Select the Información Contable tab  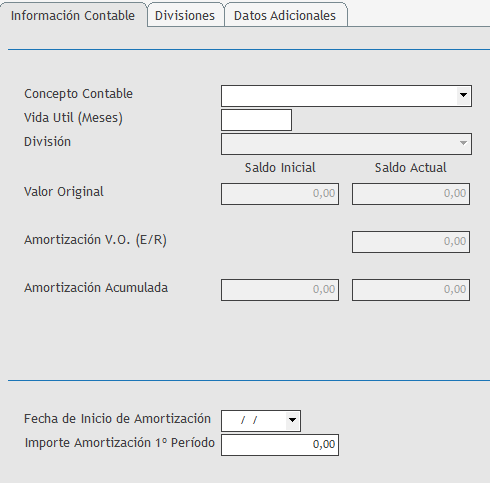click(x=73, y=15)
